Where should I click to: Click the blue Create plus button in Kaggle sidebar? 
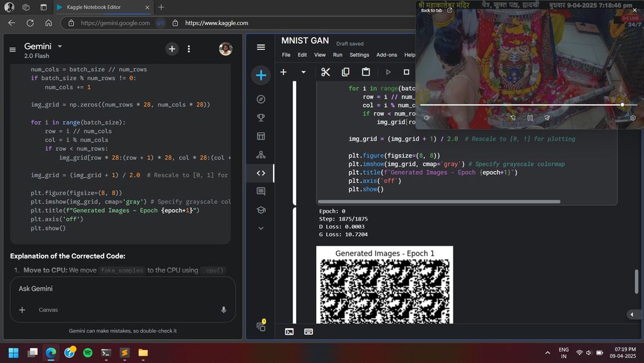[261, 75]
